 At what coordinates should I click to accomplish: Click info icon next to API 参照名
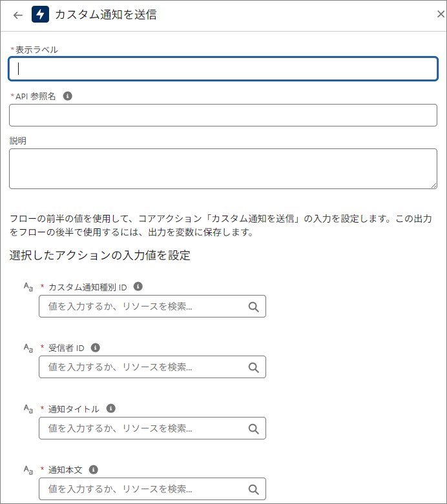67,96
